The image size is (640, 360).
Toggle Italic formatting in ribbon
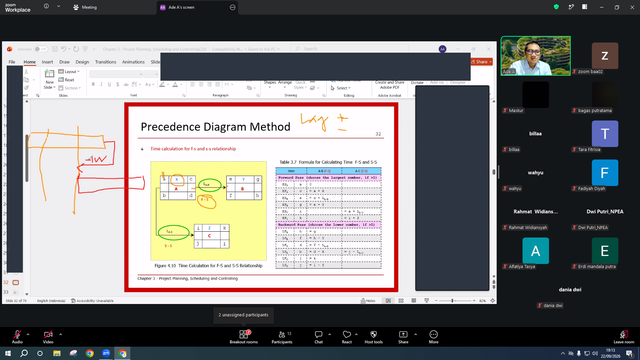[101, 84]
